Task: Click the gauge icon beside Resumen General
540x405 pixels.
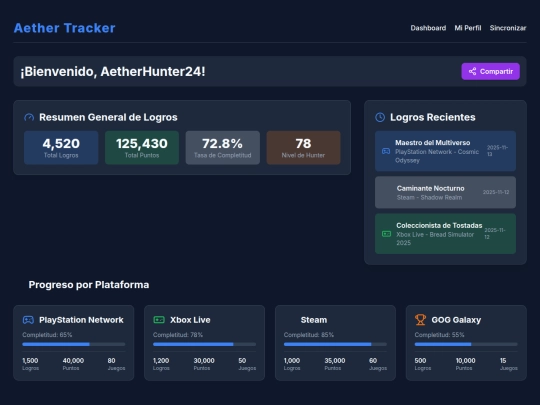Action: click(29, 117)
